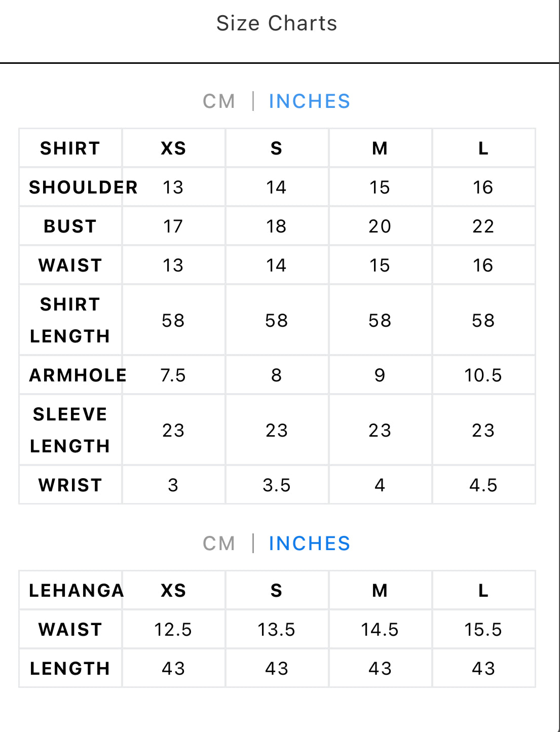560x732 pixels.
Task: Select INCHES for the shirt chart
Action: click(309, 101)
